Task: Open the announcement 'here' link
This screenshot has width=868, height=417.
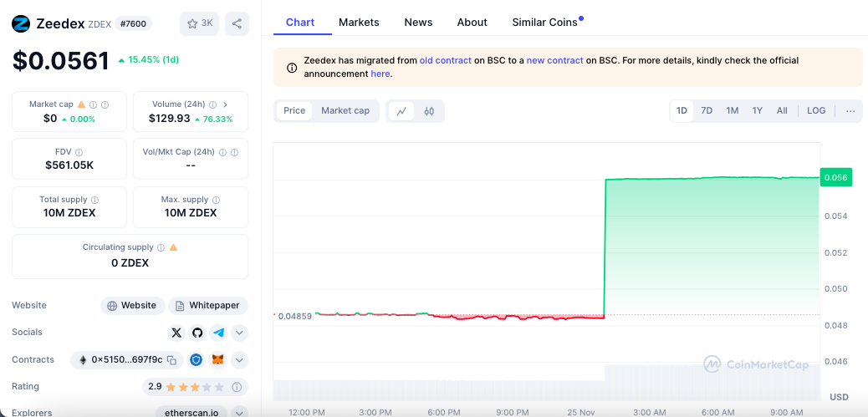Action: (x=380, y=74)
